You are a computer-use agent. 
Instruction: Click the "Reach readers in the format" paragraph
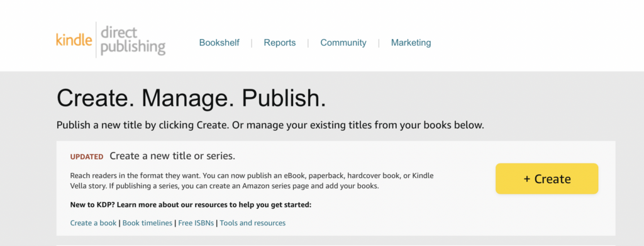pyautogui.click(x=252, y=181)
